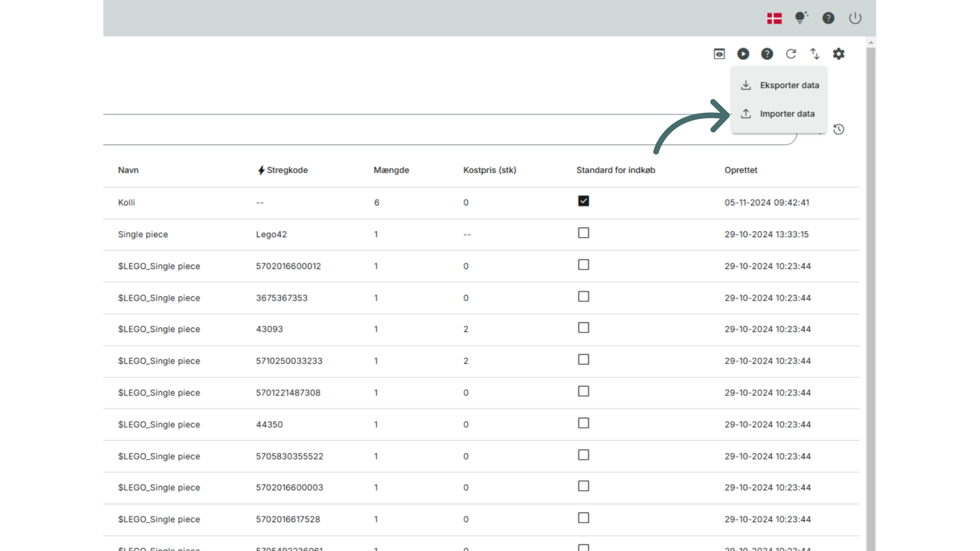Sort by Standard for indkøb header

pos(616,170)
